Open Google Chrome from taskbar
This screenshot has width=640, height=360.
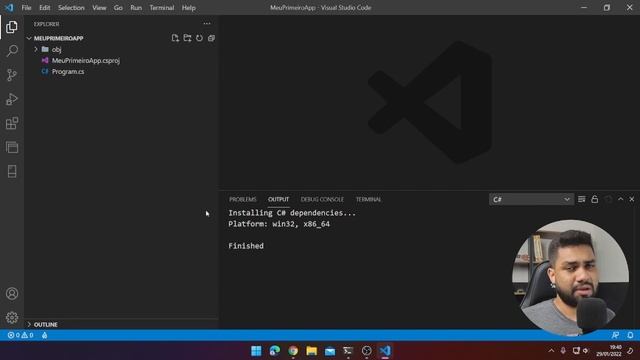coord(293,351)
